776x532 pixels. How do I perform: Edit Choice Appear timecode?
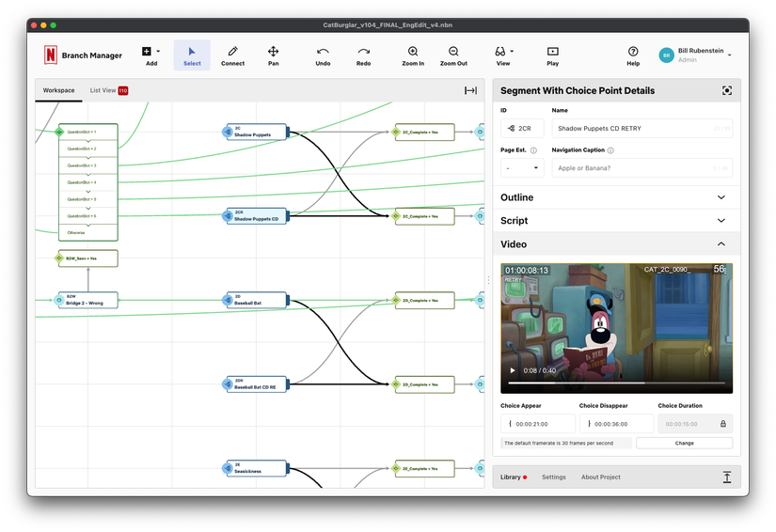[538, 424]
